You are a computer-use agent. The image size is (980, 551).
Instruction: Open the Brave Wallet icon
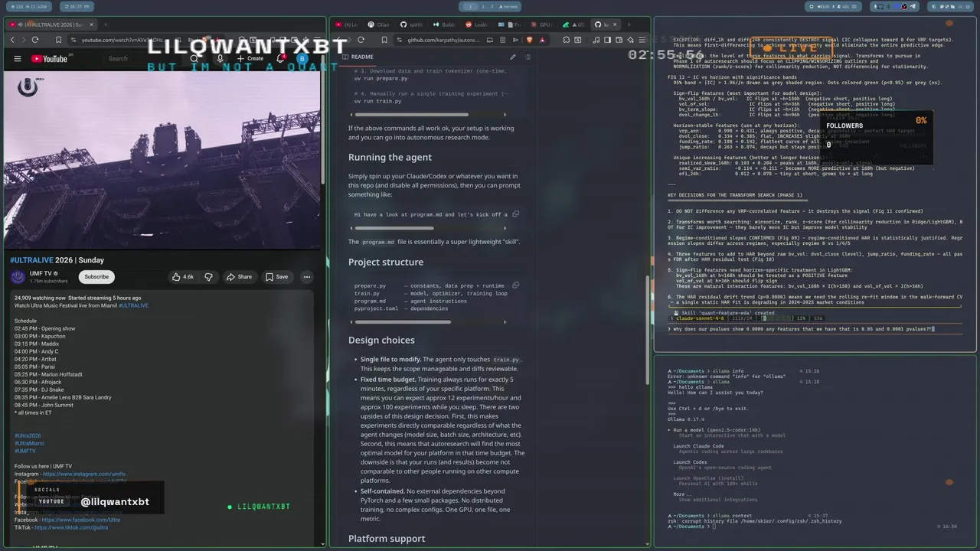pos(619,40)
